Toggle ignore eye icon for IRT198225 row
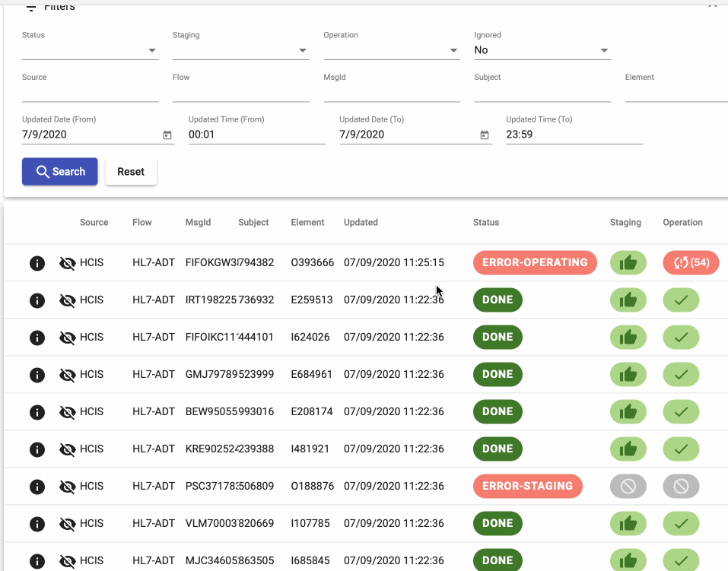This screenshot has height=571, width=728. coord(67,300)
